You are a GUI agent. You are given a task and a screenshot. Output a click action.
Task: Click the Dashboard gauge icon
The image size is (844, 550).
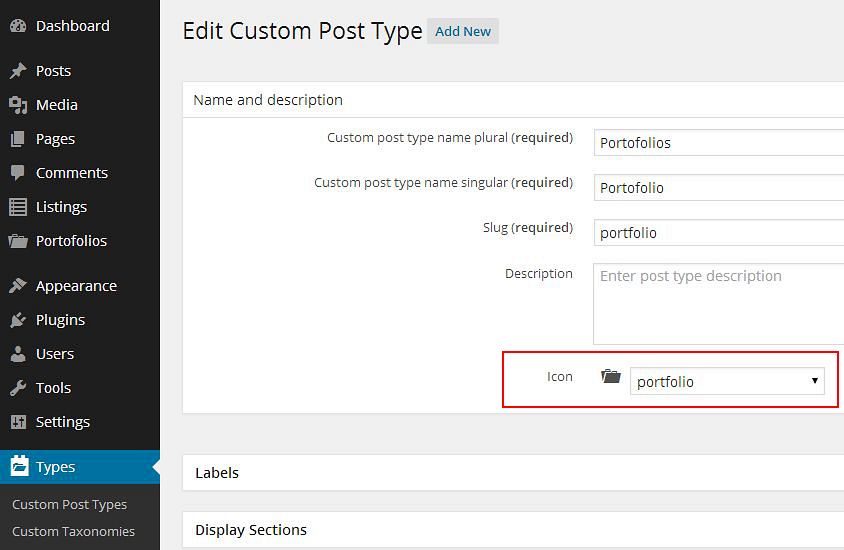pos(18,26)
